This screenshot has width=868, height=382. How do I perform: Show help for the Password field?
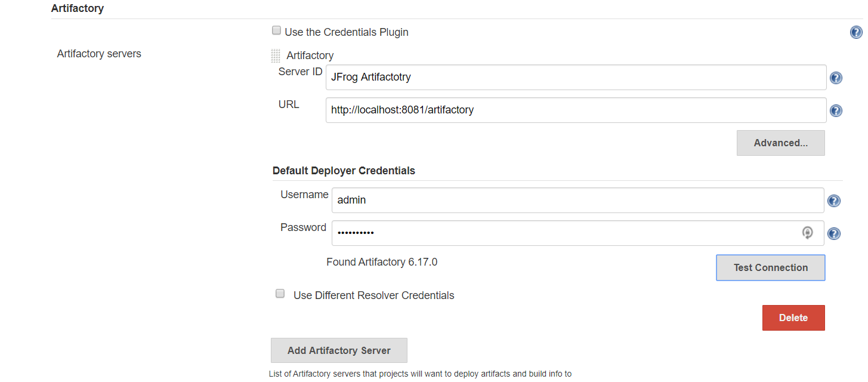pos(834,233)
